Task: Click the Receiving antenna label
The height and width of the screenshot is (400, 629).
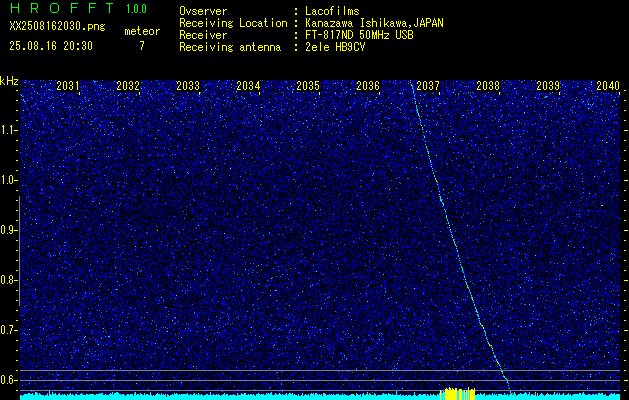Action: coord(230,47)
